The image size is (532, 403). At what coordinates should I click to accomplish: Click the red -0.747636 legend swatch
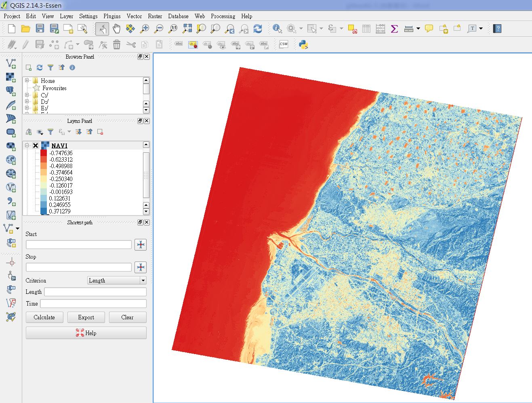(44, 153)
